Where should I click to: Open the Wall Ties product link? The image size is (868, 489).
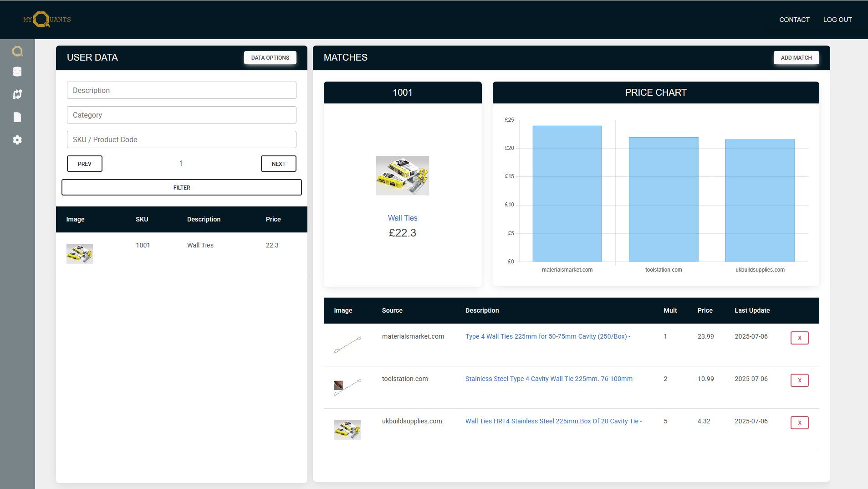403,218
